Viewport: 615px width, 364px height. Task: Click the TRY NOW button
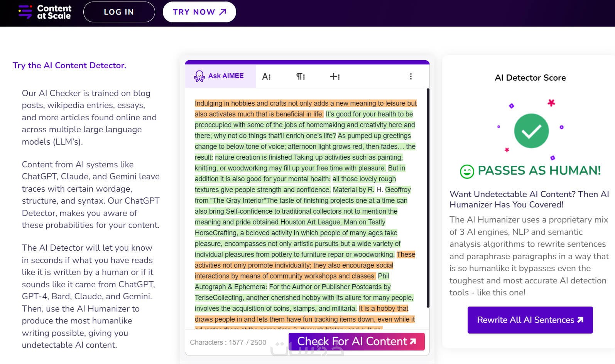pos(199,12)
